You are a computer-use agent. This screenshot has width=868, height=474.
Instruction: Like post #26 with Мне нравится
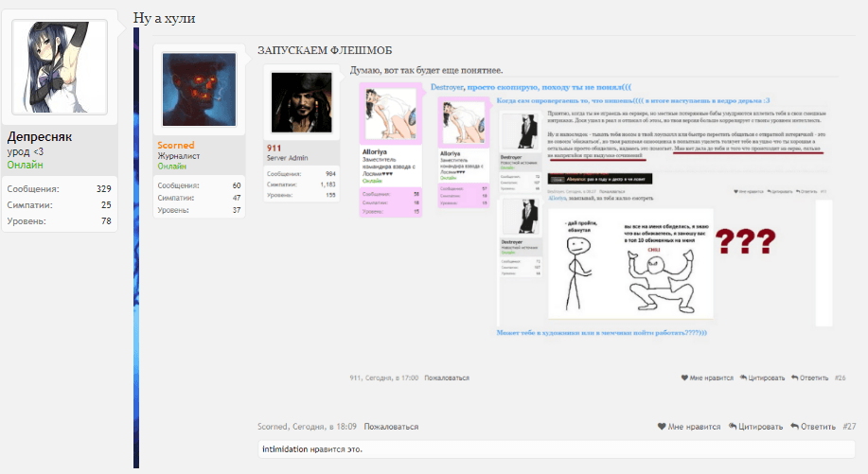(x=707, y=377)
